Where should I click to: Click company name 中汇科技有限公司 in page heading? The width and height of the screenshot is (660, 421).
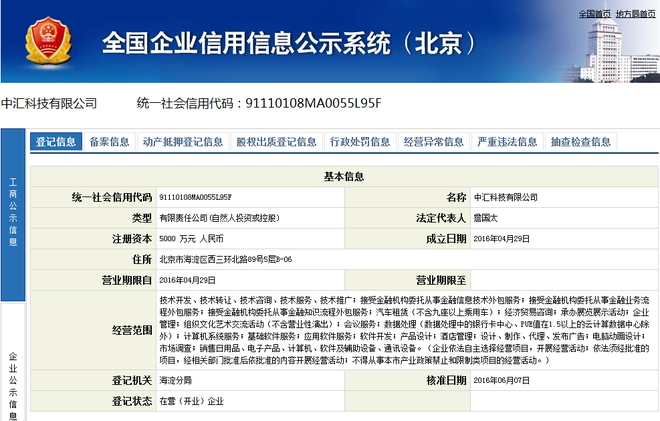point(49,103)
